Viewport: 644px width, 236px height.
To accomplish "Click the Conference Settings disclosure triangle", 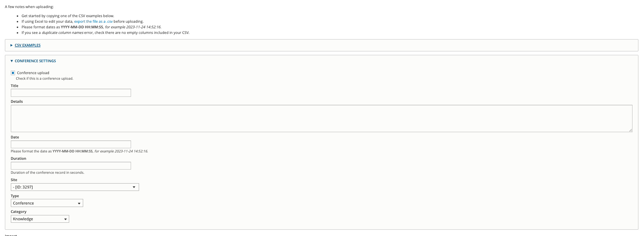I will [x=12, y=61].
